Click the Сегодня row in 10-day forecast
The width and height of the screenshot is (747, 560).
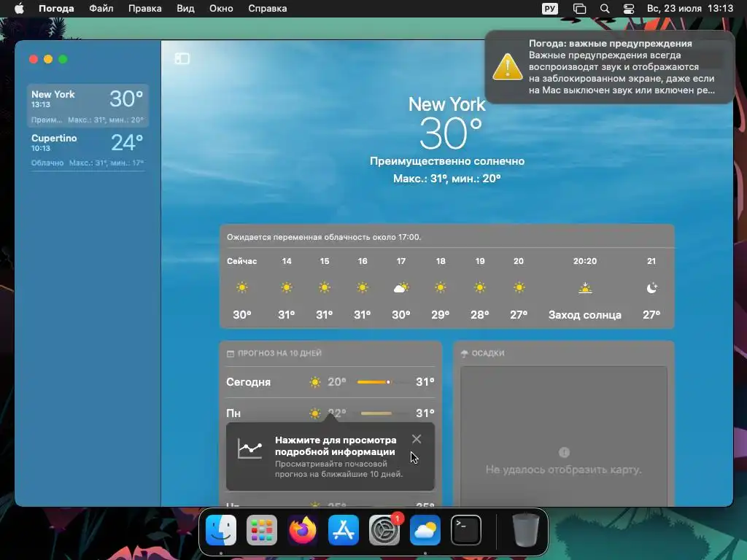(330, 382)
